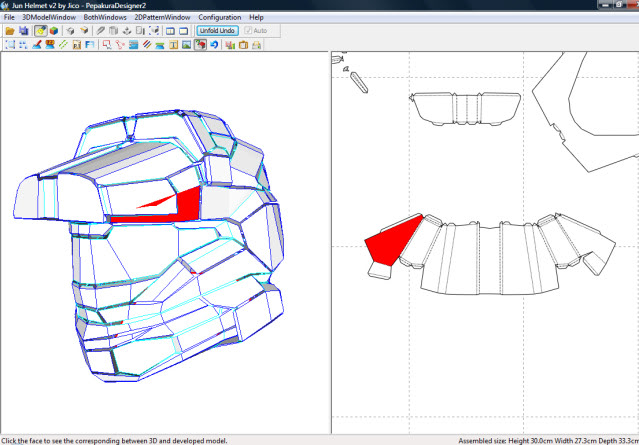The width and height of the screenshot is (639, 445).
Task: Select the red rectangle part-select tool
Action: click(107, 44)
